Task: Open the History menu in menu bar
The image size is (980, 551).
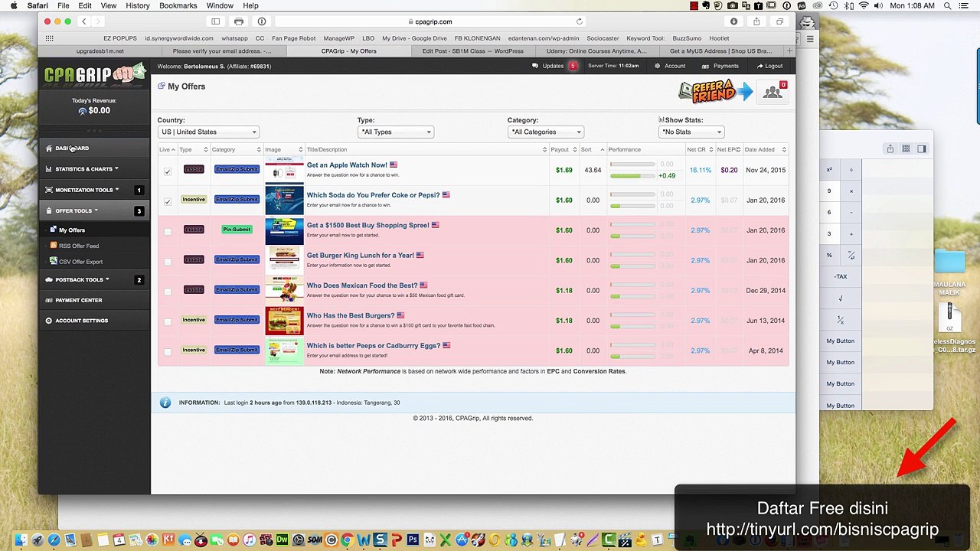Action: pyautogui.click(x=138, y=5)
